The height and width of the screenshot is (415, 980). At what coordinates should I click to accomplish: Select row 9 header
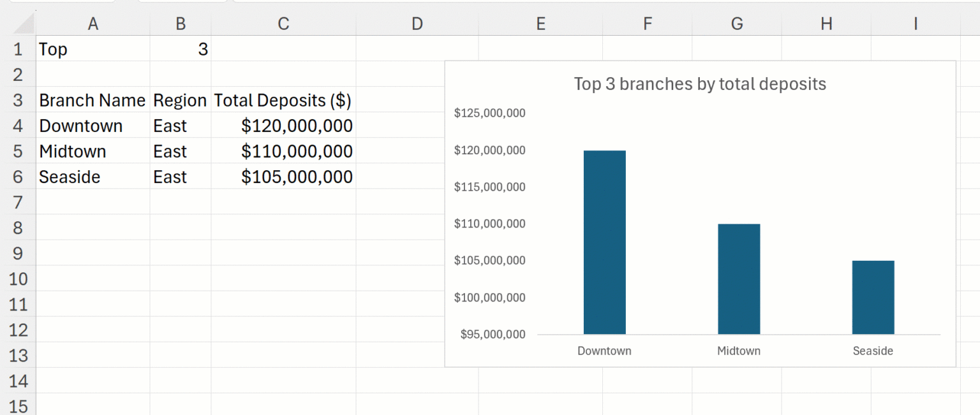click(18, 253)
